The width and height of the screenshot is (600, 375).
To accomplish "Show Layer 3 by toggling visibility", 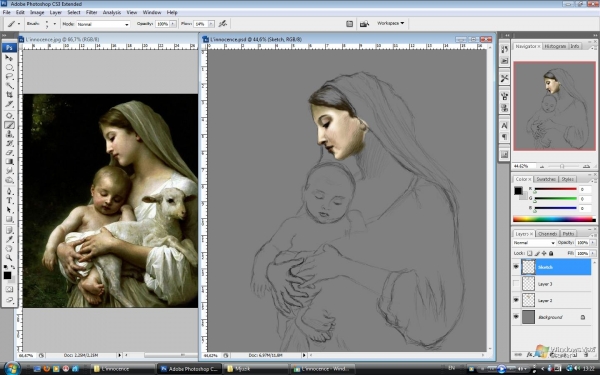I will (516, 284).
